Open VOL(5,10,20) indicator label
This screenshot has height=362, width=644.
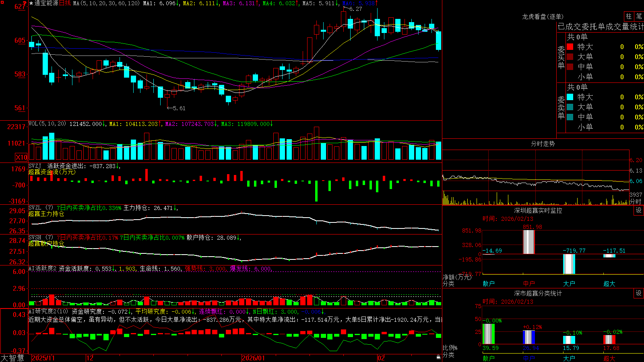(47, 124)
